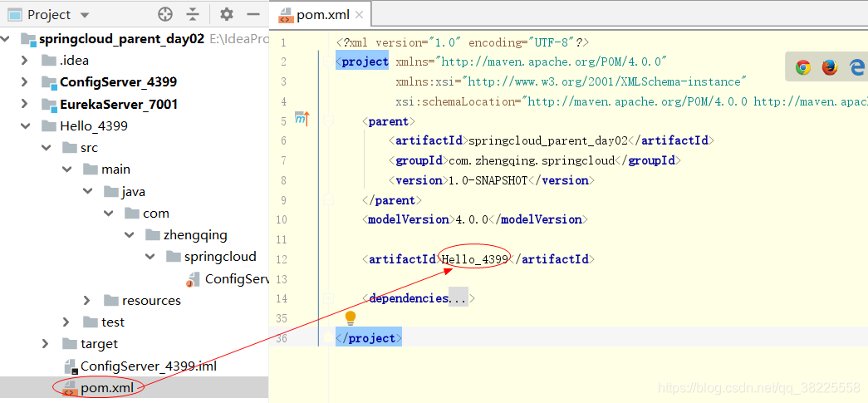The width and height of the screenshot is (868, 403).
Task: Collapse the java folder
Action: pos(87,192)
